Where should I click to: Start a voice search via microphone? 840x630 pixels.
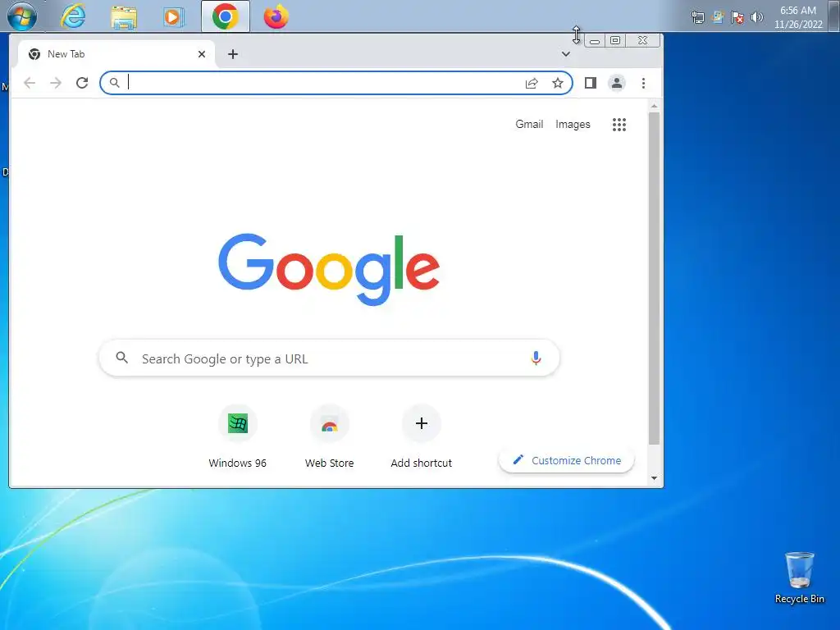coord(536,358)
